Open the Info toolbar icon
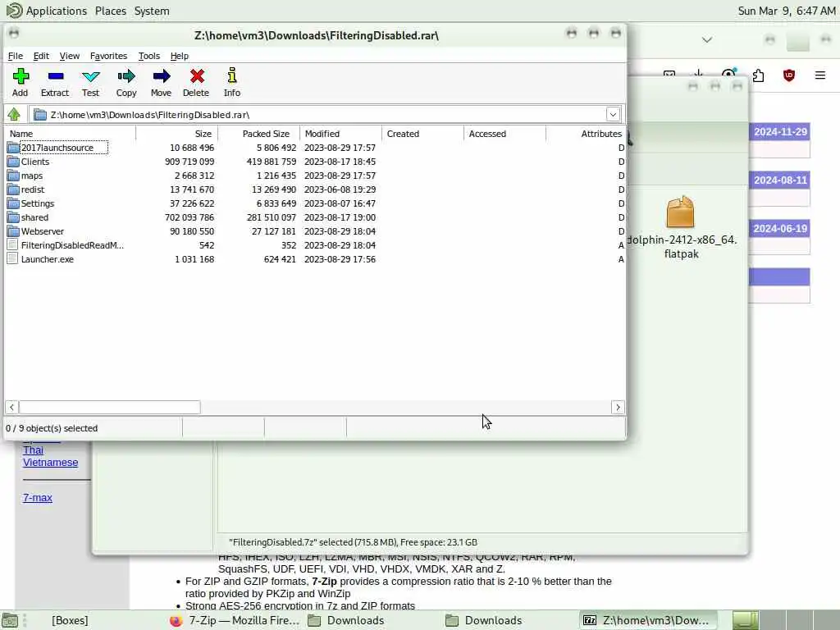840x630 pixels. [232, 76]
